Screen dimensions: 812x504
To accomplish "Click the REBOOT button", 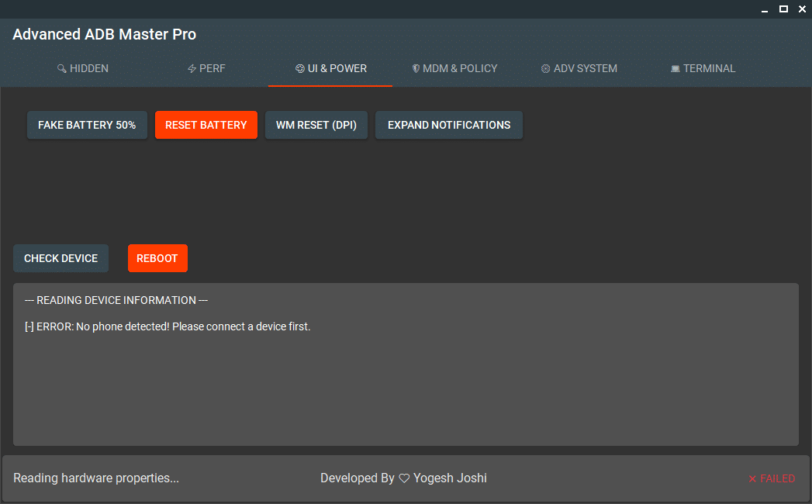I will [x=157, y=258].
